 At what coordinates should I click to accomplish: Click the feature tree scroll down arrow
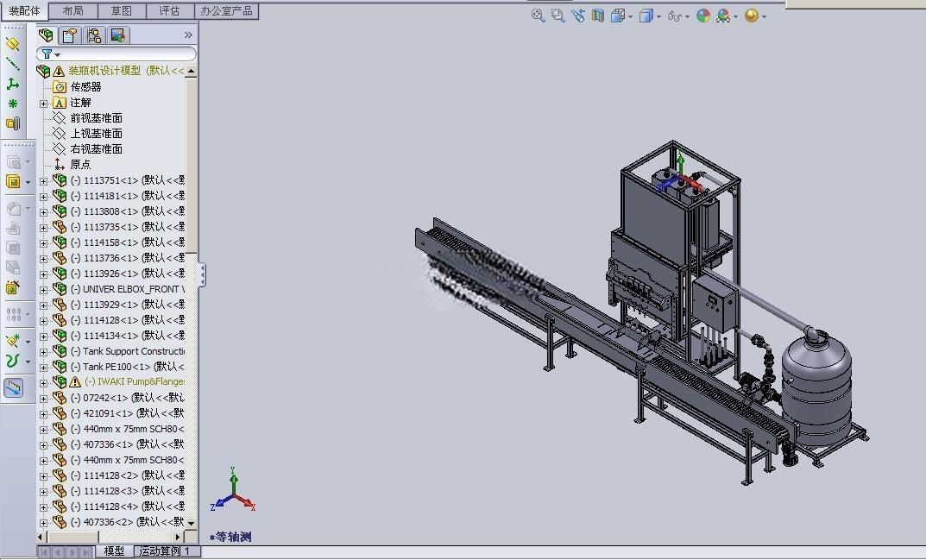192,523
